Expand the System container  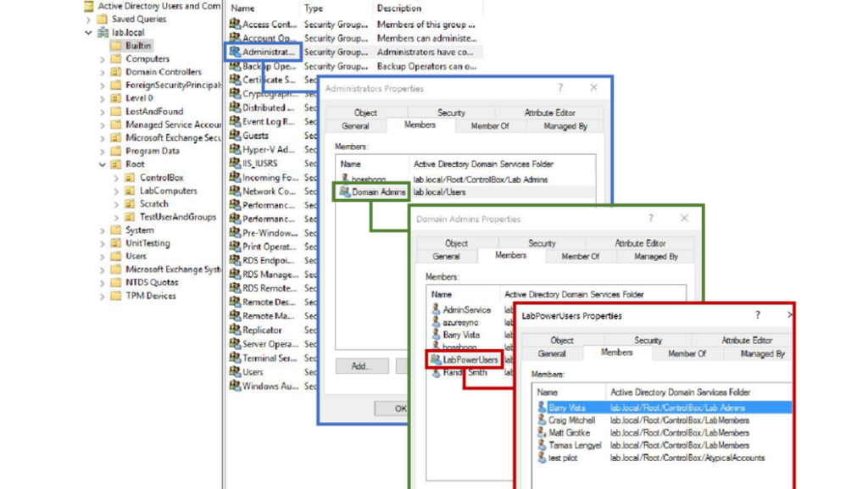[103, 231]
